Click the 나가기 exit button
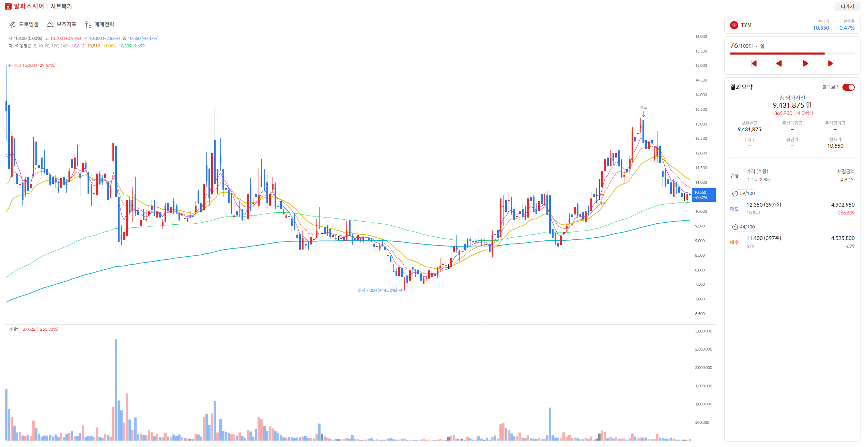The image size is (868, 447). point(847,6)
